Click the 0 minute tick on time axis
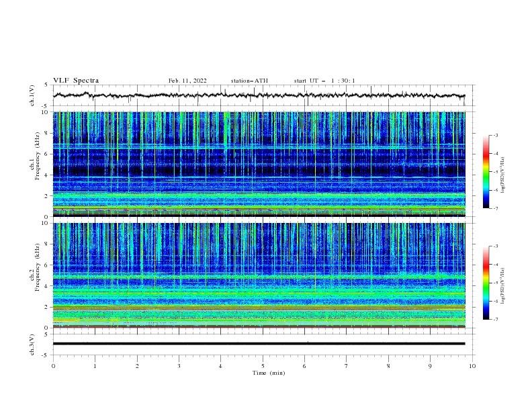The height and width of the screenshot is (411, 532). pos(53,366)
